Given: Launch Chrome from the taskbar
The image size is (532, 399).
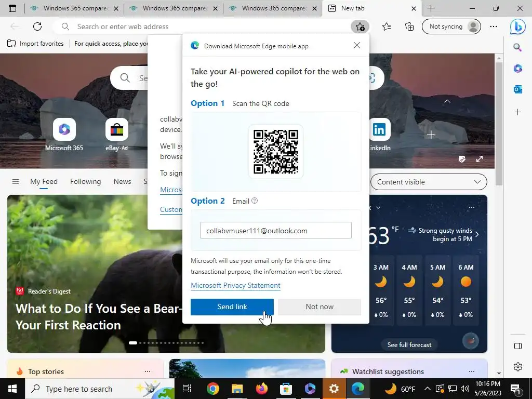Looking at the screenshot, I should (x=213, y=389).
